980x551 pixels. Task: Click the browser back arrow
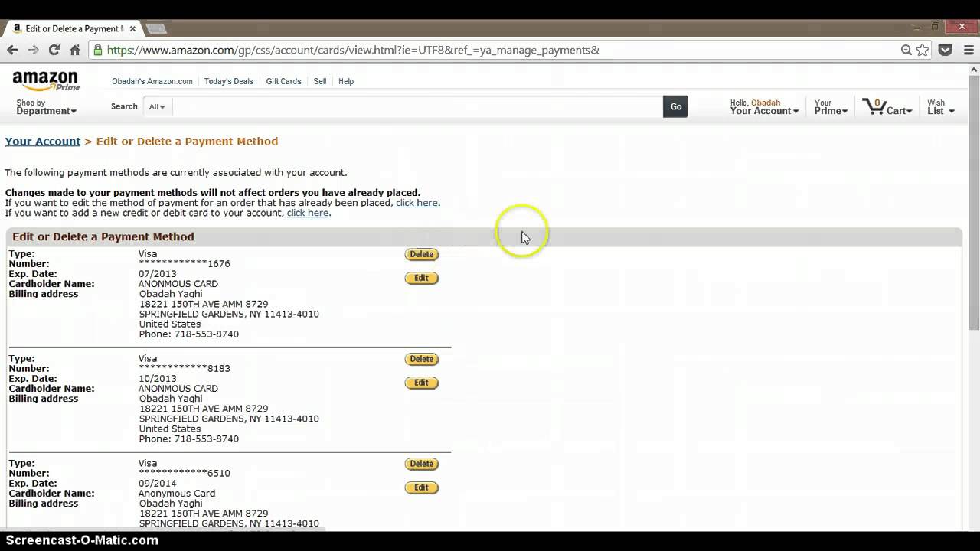[x=12, y=50]
